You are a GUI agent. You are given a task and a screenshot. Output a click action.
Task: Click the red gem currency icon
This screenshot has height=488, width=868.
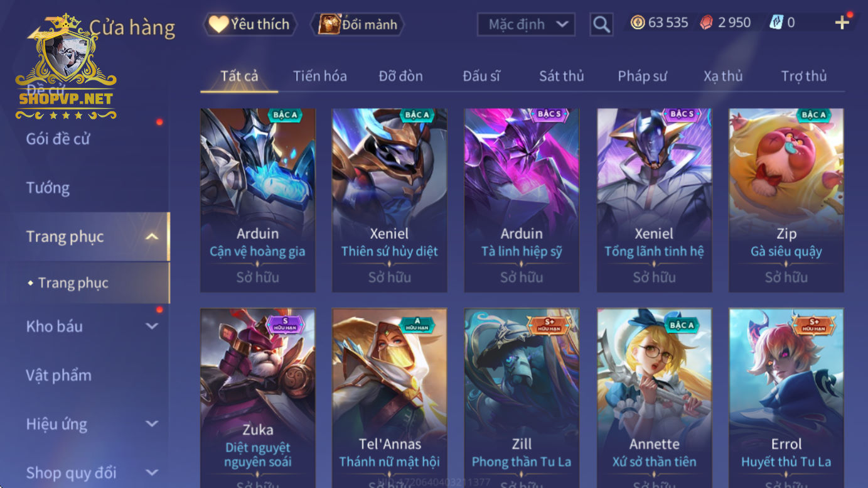point(707,23)
